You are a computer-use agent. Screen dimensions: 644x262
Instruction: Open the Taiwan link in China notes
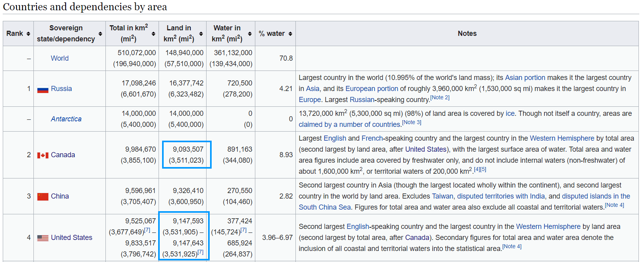click(x=443, y=196)
